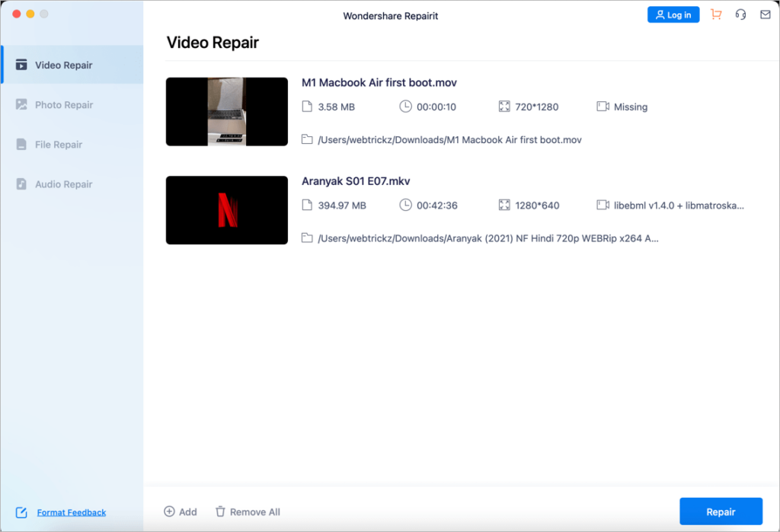
Task: Click the headset support icon
Action: click(x=740, y=14)
